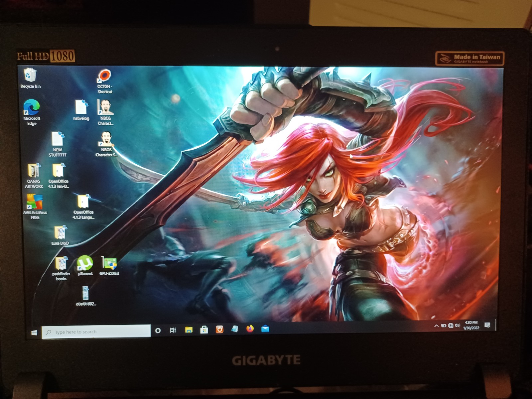This screenshot has width=532, height=399.
Task: Launch Microsoft Edge from the desktop
Action: point(32,112)
